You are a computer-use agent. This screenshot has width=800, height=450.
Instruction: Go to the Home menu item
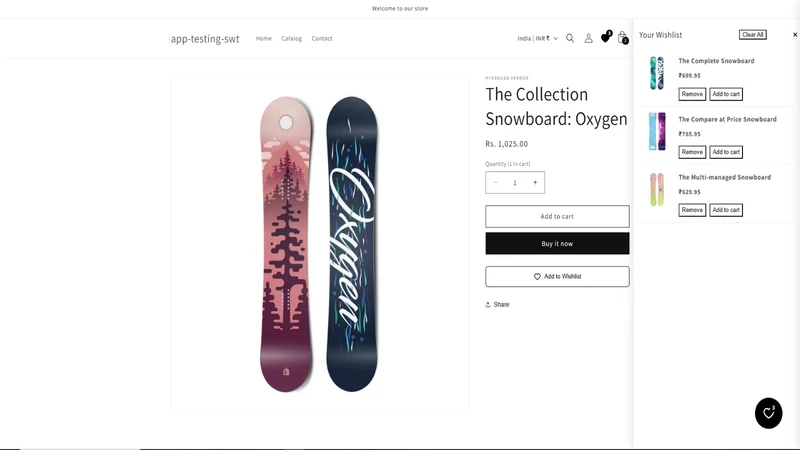click(x=264, y=38)
